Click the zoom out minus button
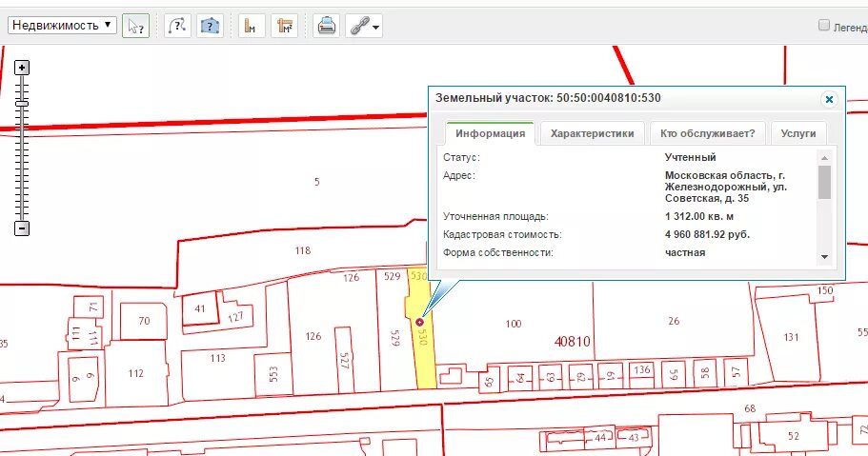 click(22, 228)
